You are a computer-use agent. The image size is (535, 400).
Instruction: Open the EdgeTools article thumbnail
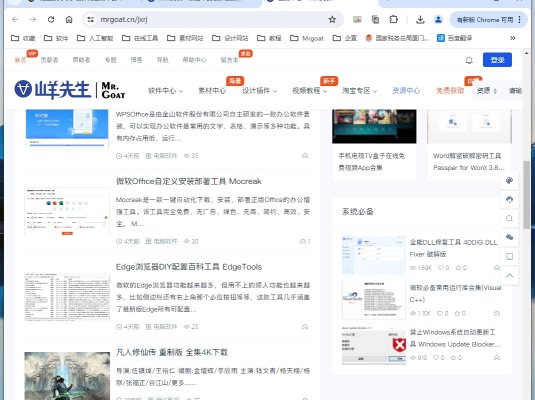click(x=67, y=296)
